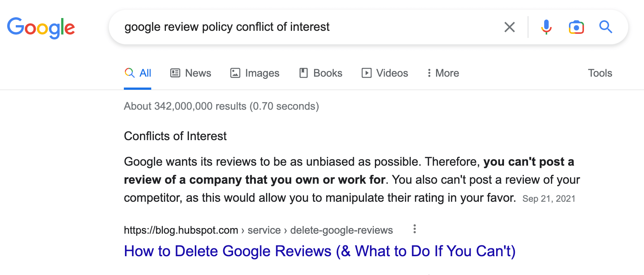Screen dimensions: 644x275
Task: Open the Videos tab
Action: [385, 73]
